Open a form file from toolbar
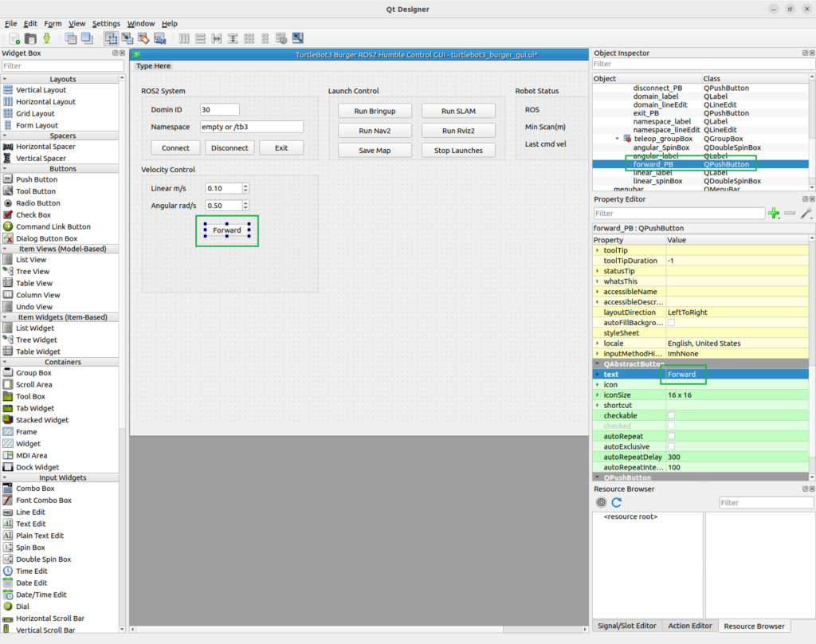The width and height of the screenshot is (816, 644). pyautogui.click(x=31, y=38)
